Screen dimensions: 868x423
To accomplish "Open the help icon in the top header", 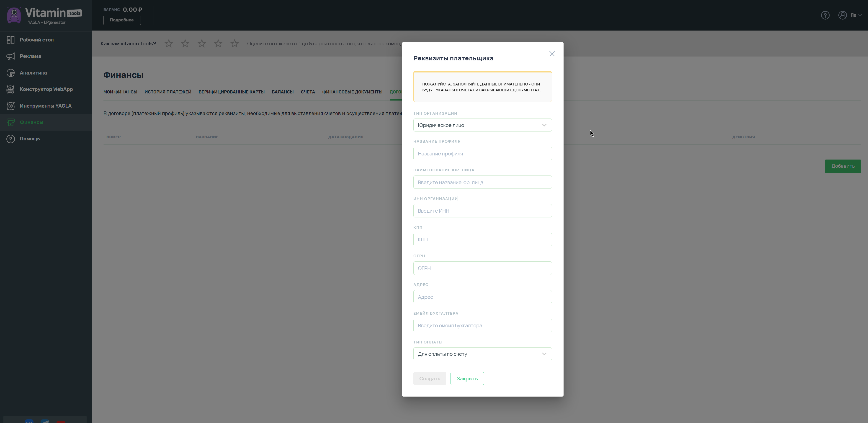I will [825, 15].
